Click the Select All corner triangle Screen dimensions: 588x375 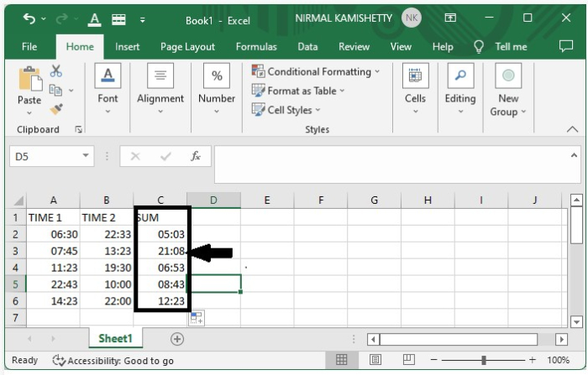click(17, 201)
